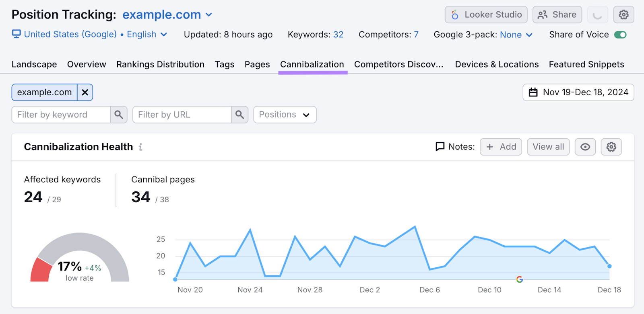Click the Google update marker on chart
Screen dimensions: 644x314
[x=520, y=279]
